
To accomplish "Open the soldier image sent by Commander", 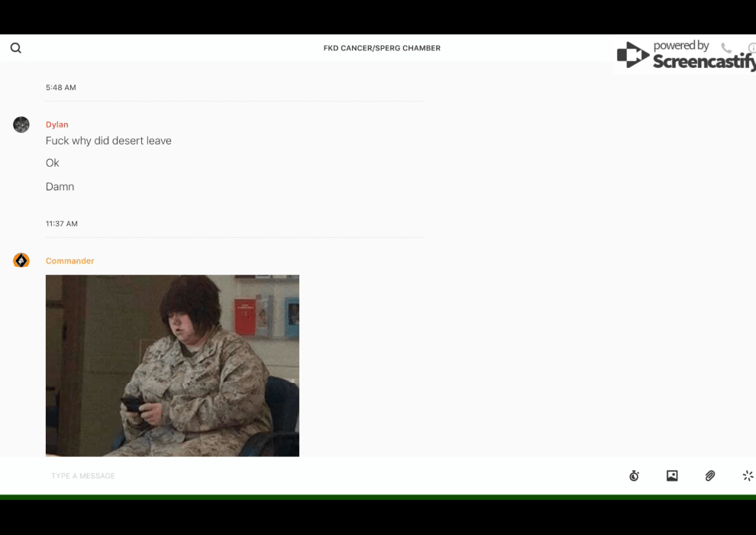I will coord(173,365).
